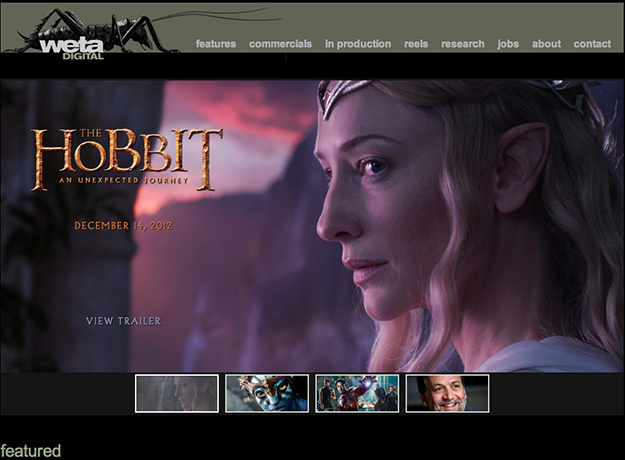Select the faded Hobbit thumbnail
Viewport: 625px width, 460px height.
click(177, 393)
